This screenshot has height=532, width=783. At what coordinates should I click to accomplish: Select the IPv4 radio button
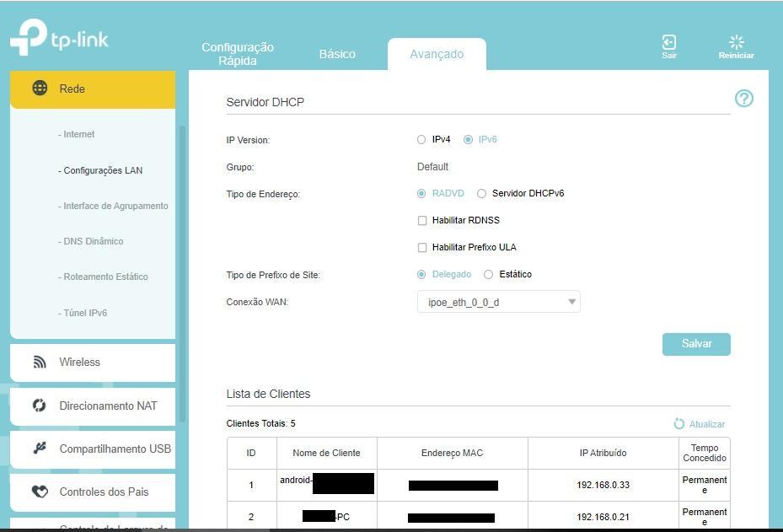point(422,140)
